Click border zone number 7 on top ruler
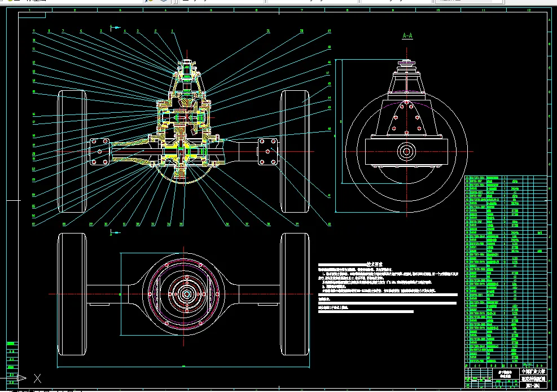557x392 pixels. click(x=301, y=10)
